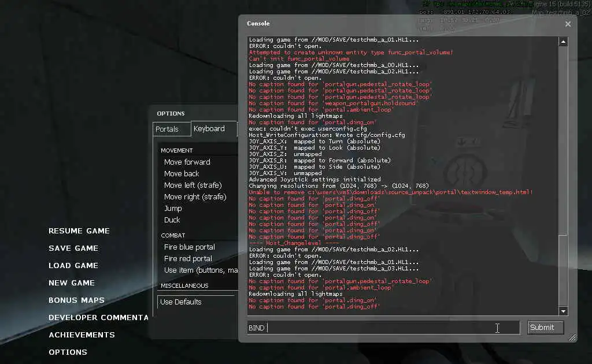Click the 'Host_Changelevel' console line

[x=294, y=243]
